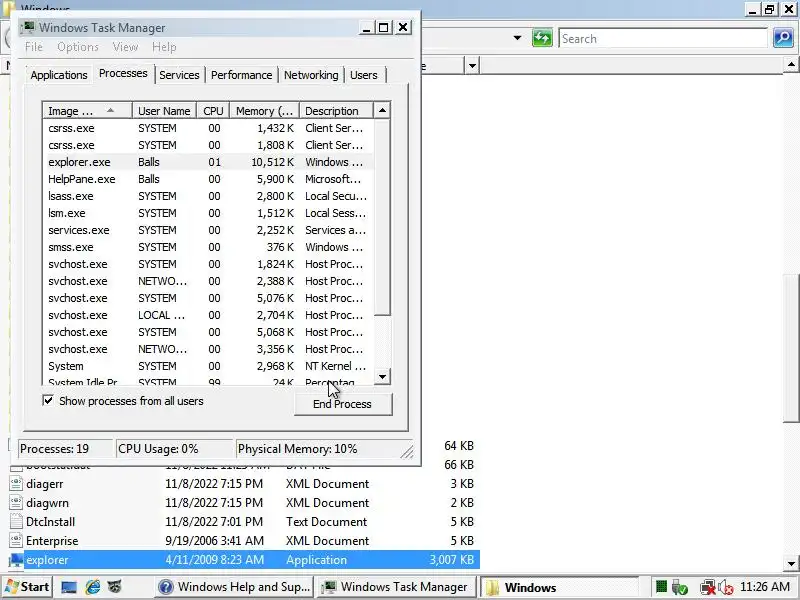Sort processes by Memory column
This screenshot has height=600, width=800.
(264, 111)
